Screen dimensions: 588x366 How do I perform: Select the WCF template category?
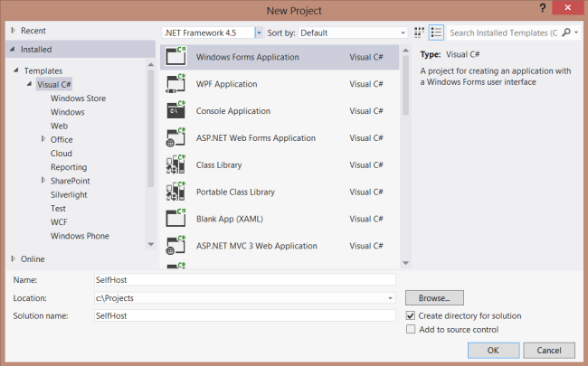pyautogui.click(x=59, y=222)
